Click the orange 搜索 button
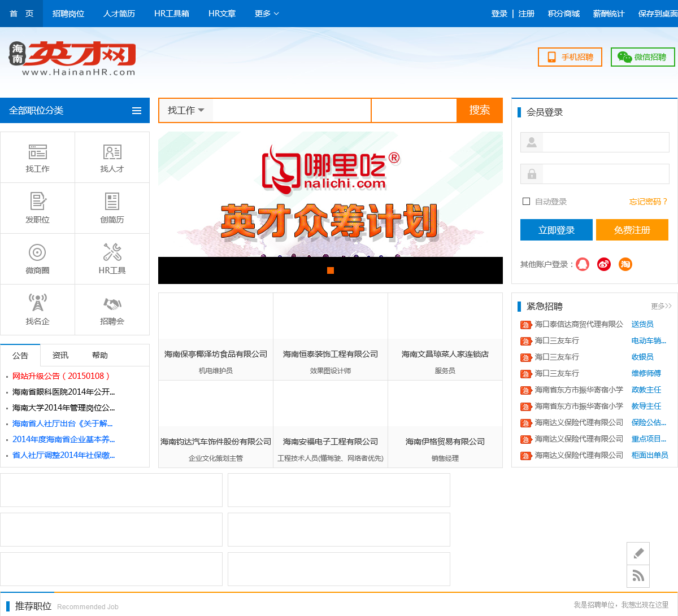The image size is (678, 616). (480, 110)
